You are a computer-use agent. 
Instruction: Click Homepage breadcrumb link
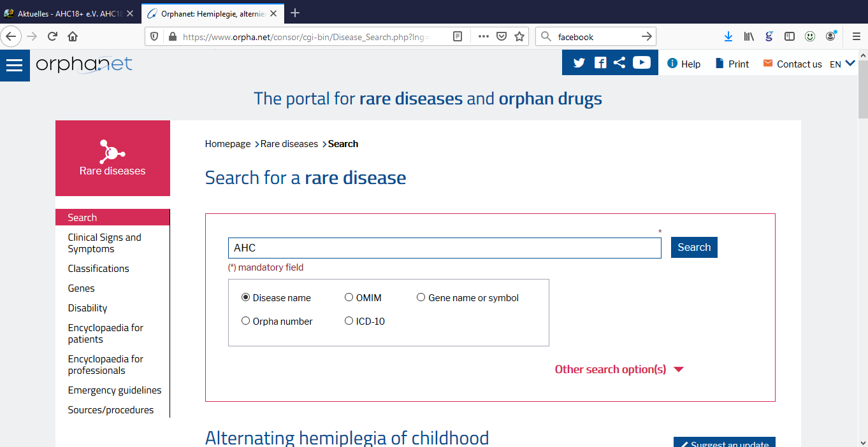[228, 144]
